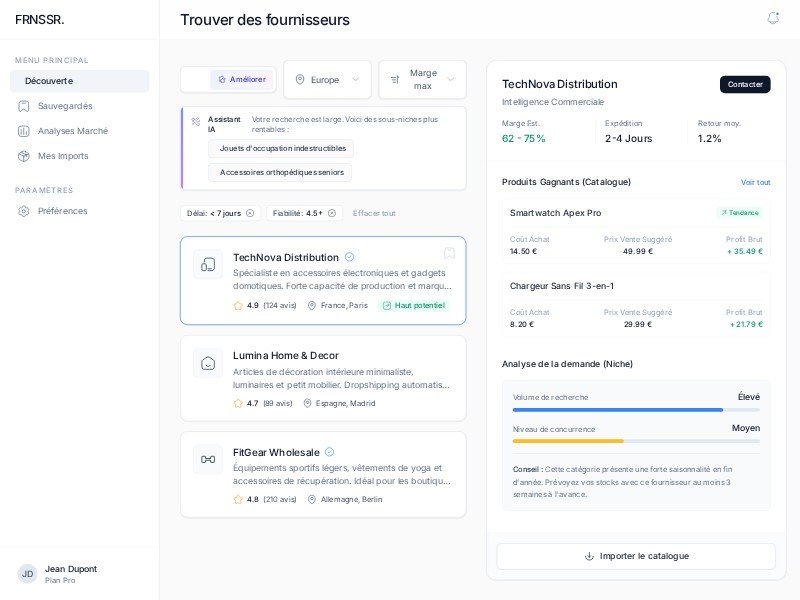The width and height of the screenshot is (800, 600).
Task: Click the Améliorer search button
Action: click(x=242, y=79)
